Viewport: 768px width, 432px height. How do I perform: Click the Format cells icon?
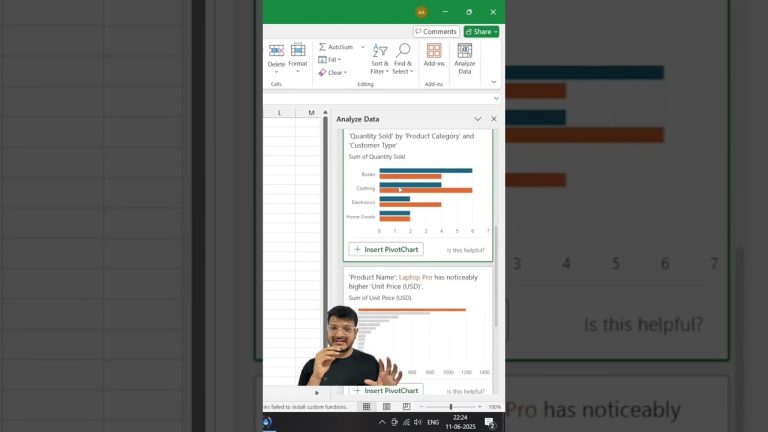[298, 51]
